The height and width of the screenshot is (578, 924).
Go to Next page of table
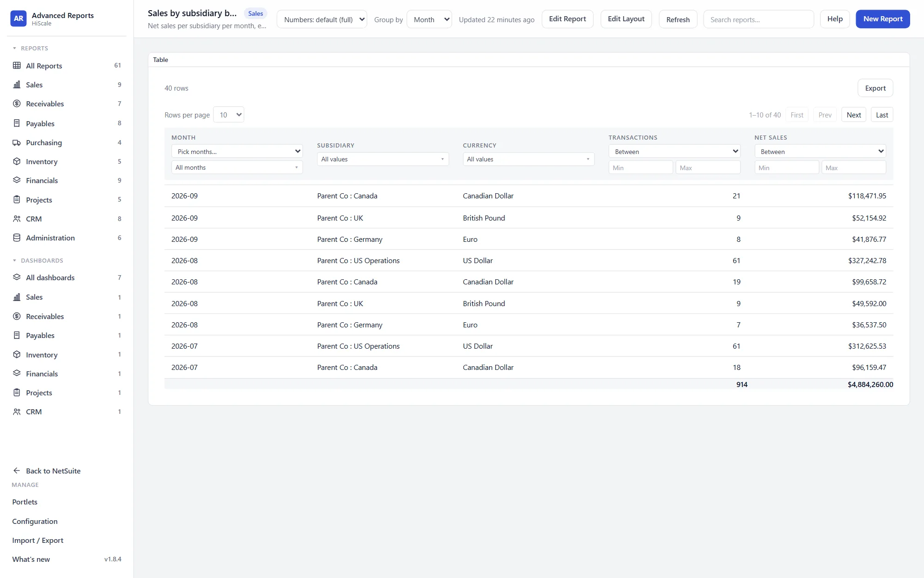pos(854,115)
